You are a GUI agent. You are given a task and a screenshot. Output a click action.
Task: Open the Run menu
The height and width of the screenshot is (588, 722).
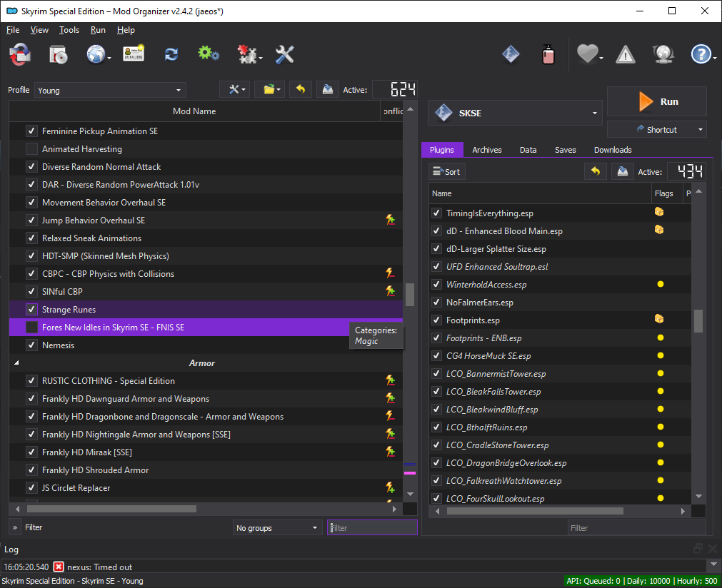pos(98,30)
